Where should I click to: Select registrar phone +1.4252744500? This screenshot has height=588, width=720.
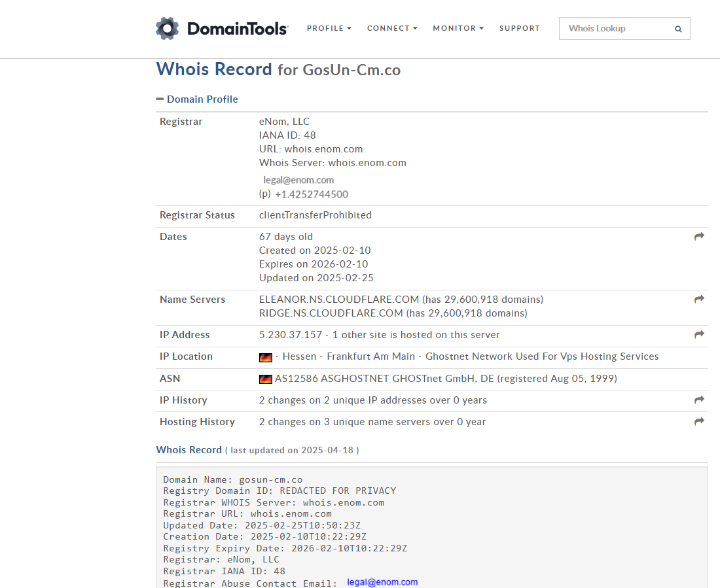(x=312, y=194)
